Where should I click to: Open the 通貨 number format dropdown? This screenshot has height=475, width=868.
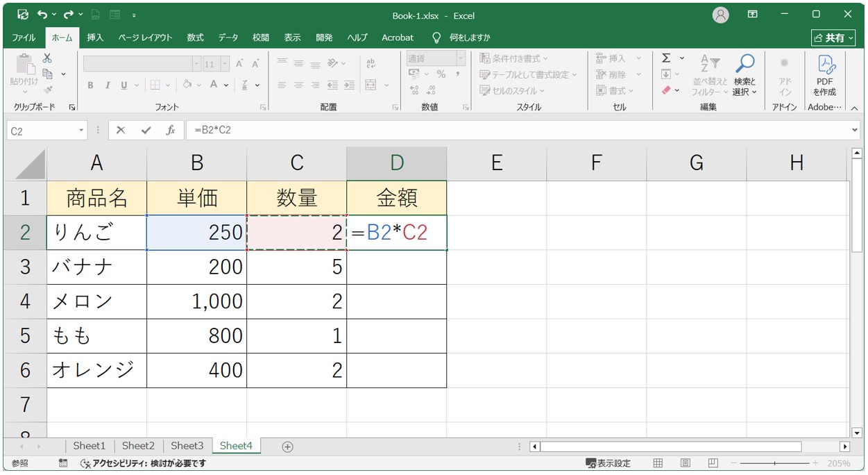coord(461,58)
